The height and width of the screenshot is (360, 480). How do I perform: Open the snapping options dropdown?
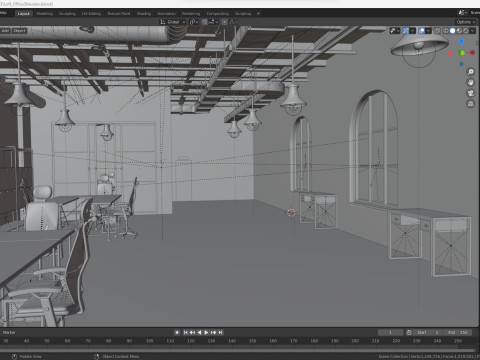point(213,22)
